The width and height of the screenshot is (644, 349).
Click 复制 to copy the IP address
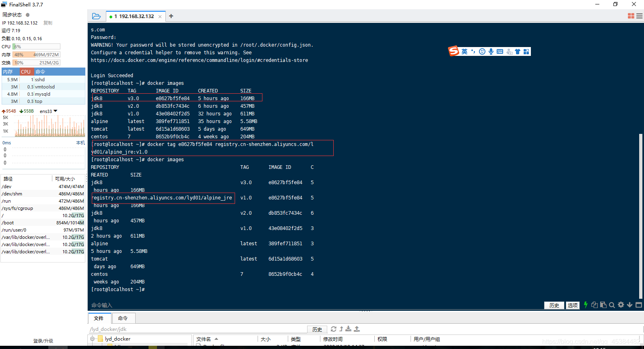(x=48, y=23)
